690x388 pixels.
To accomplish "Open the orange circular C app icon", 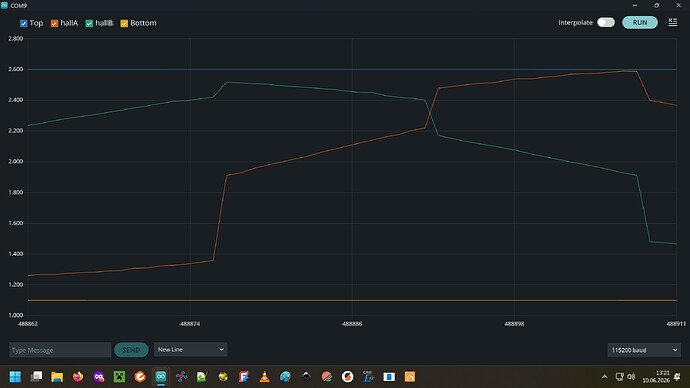I will (x=140, y=377).
